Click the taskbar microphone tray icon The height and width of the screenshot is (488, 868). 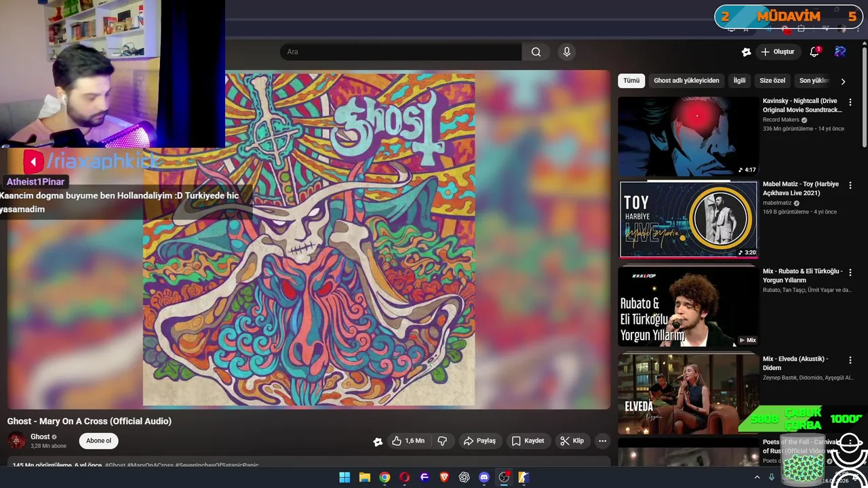coord(772,477)
